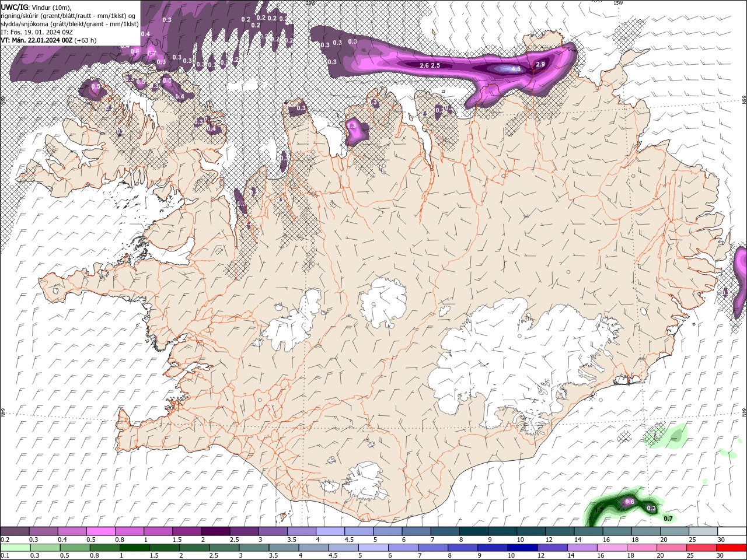Click the '15W' longitude label
Screen dimensions: 747x560
[x=618, y=3]
